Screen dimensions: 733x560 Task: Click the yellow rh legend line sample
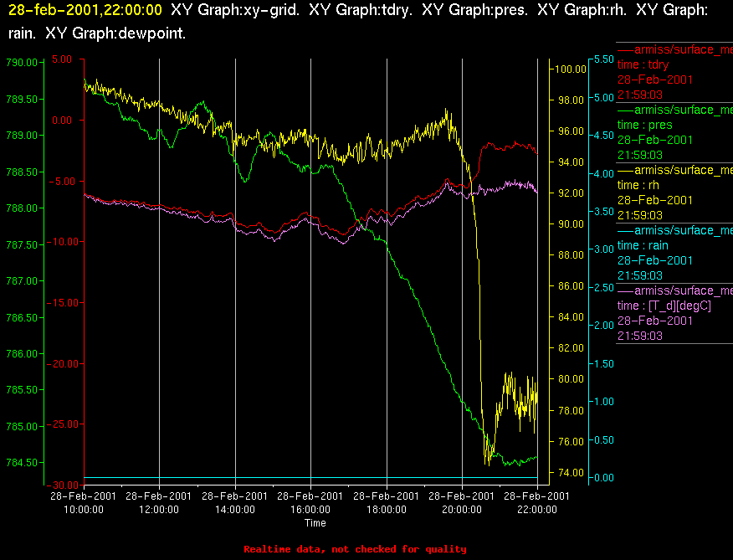point(626,170)
